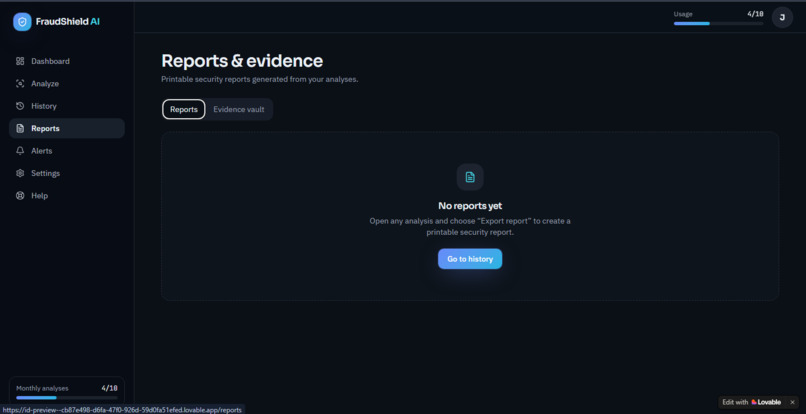The image size is (806, 414).
Task: Click the document icon above No reports yet
Action: pos(470,177)
